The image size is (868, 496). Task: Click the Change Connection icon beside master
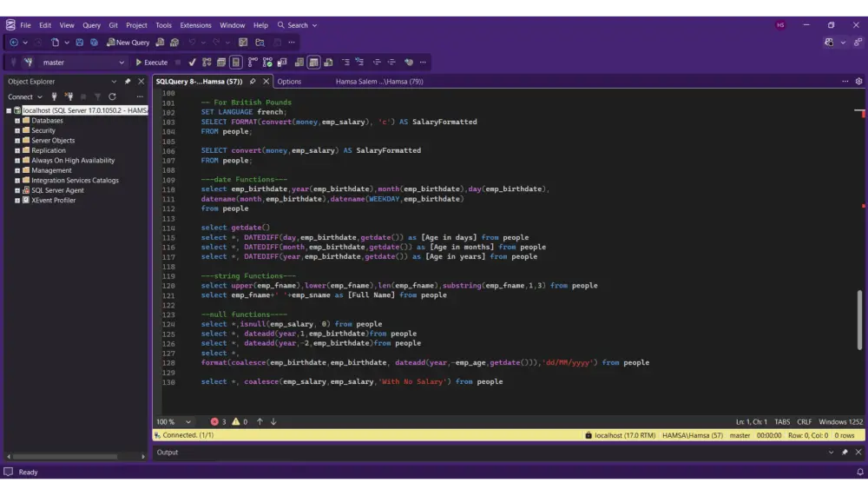coord(29,62)
